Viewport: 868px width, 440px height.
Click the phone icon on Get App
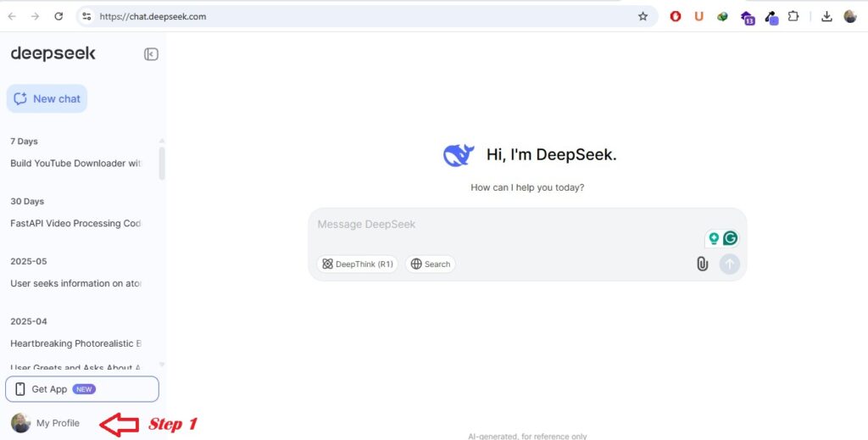[20, 389]
